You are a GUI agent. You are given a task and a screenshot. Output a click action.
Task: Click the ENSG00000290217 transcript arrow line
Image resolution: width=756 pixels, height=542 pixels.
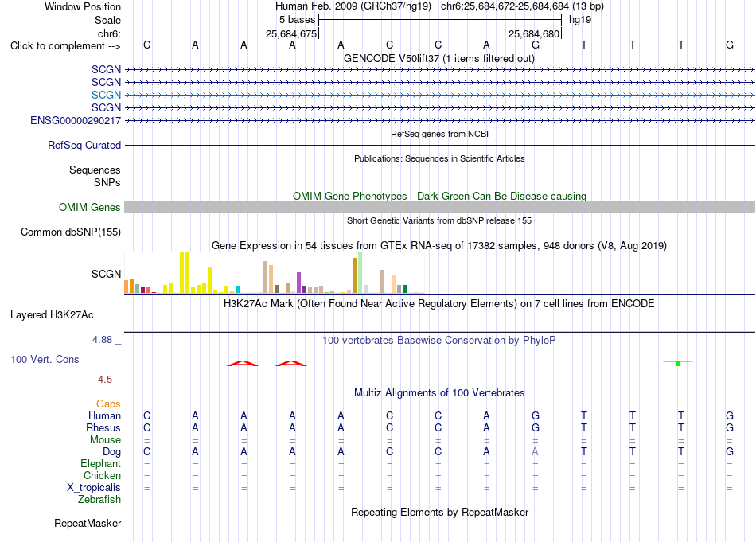[439, 120]
